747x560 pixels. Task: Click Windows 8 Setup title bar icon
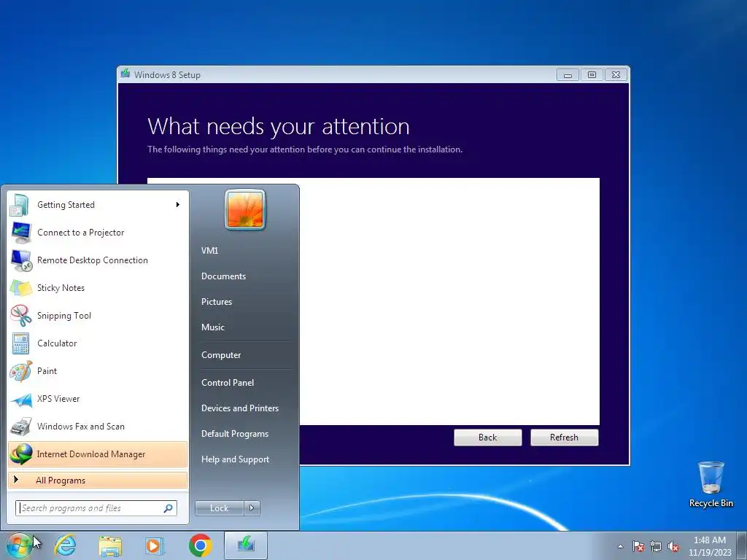pyautogui.click(x=125, y=74)
